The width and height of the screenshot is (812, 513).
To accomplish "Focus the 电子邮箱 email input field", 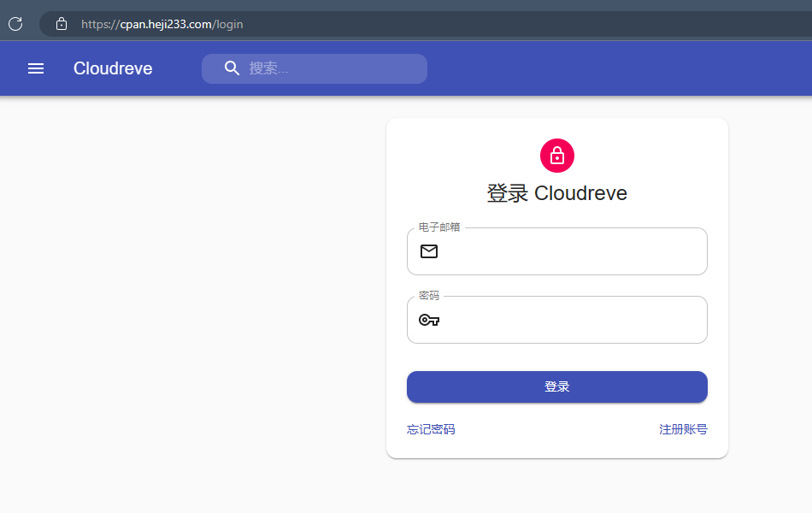I will click(x=557, y=251).
